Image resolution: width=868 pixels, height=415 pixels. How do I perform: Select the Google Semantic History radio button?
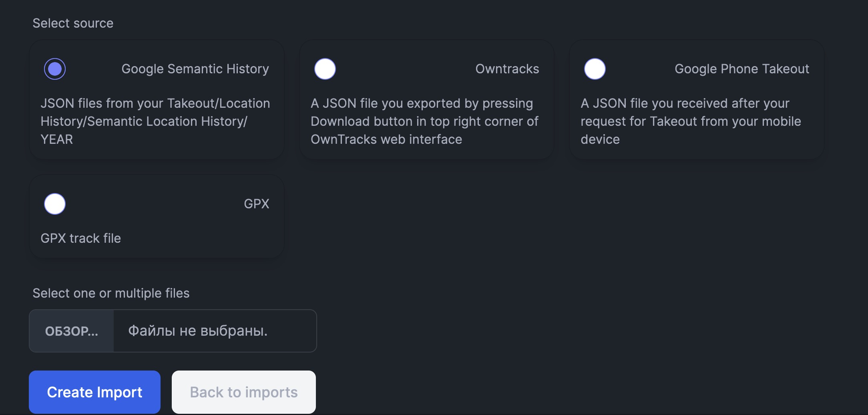(x=55, y=69)
